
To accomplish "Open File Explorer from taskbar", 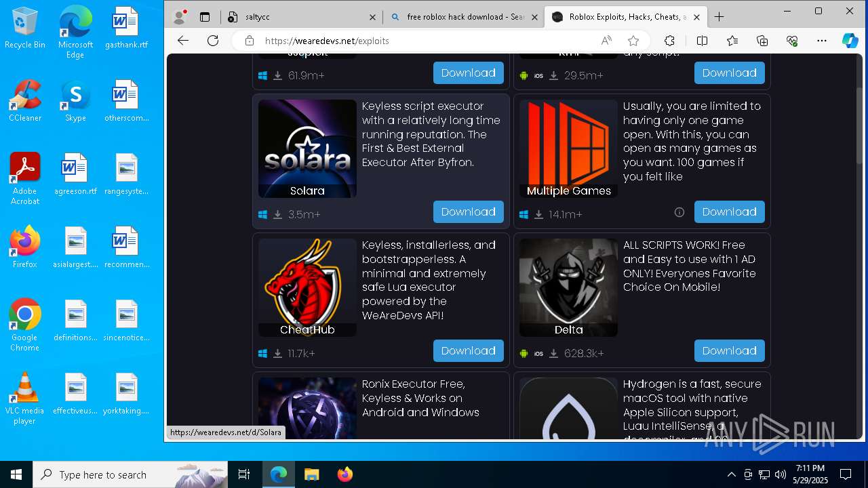I will click(x=311, y=474).
